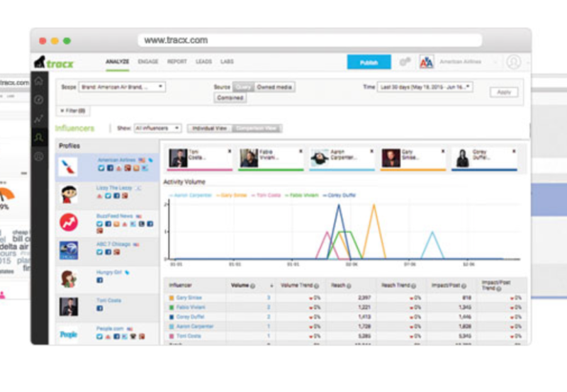The width and height of the screenshot is (567, 392).
Task: Open Aaron Carpenter link in the table
Action: [x=195, y=327]
